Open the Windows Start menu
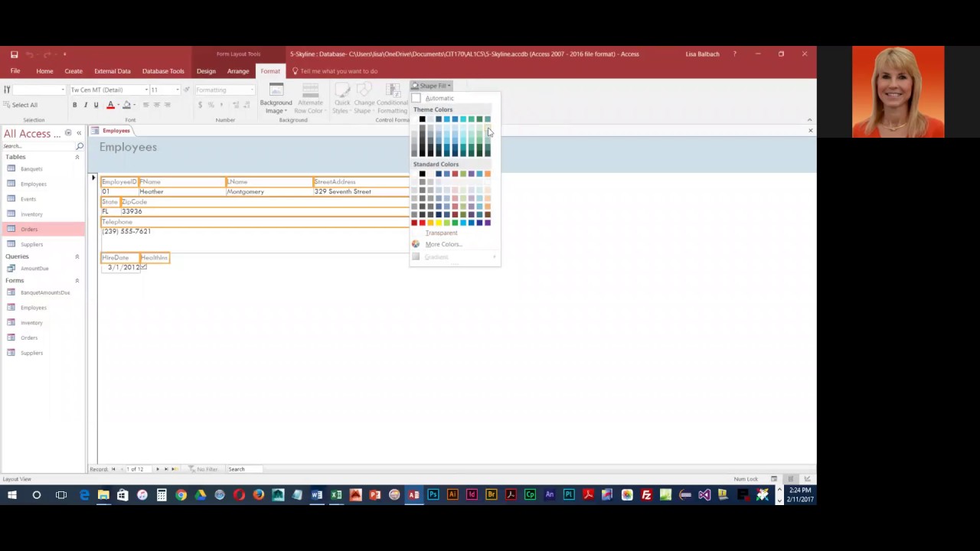The width and height of the screenshot is (980, 551). 12,495
